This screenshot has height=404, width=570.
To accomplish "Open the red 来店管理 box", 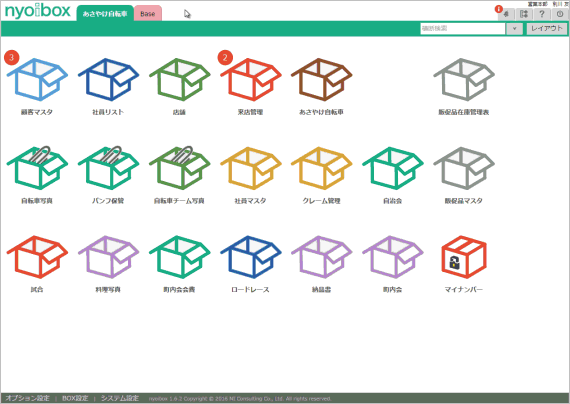I will point(250,79).
